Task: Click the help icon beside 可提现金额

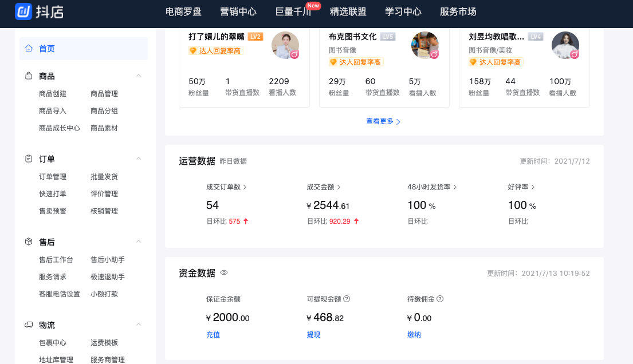Action: point(347,299)
